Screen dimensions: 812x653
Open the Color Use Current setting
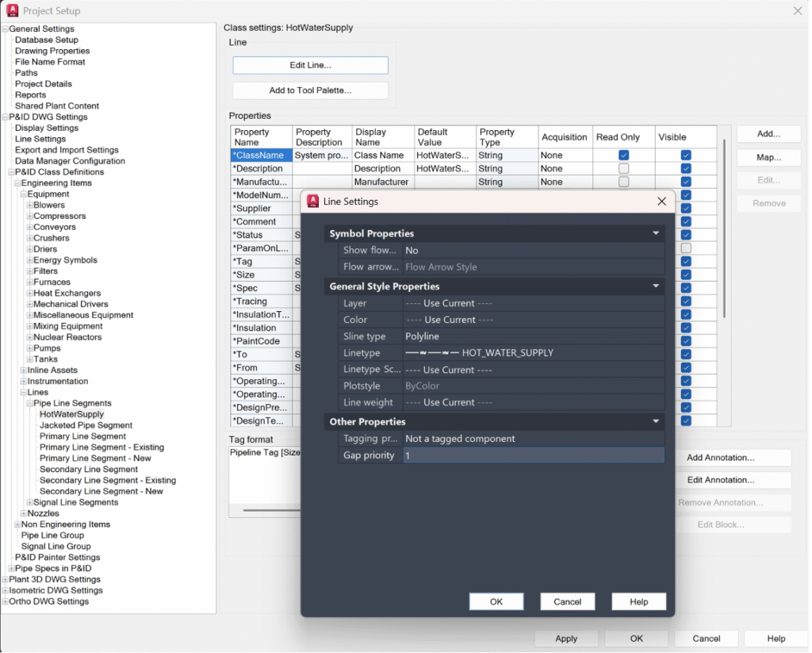[534, 320]
